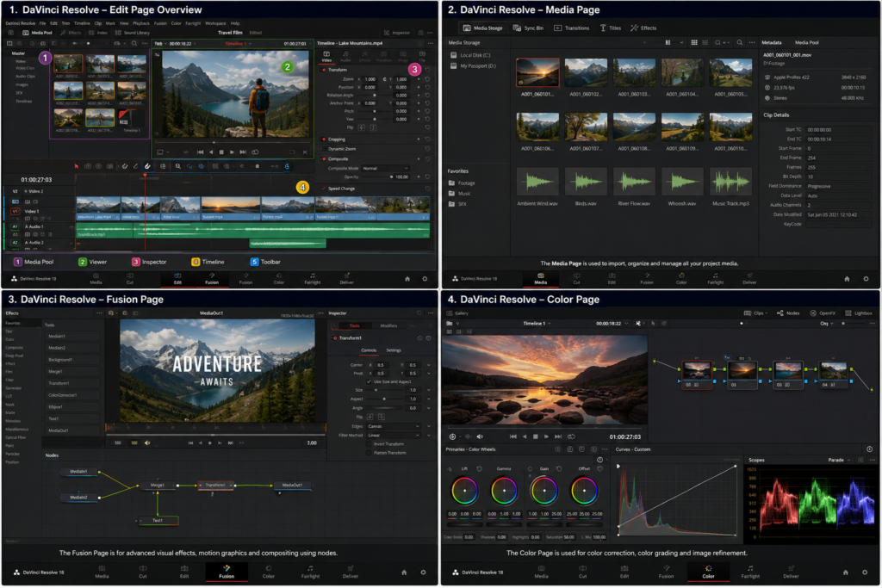
Task: Click the Size slider in Fusion Inspector
Action: point(386,390)
